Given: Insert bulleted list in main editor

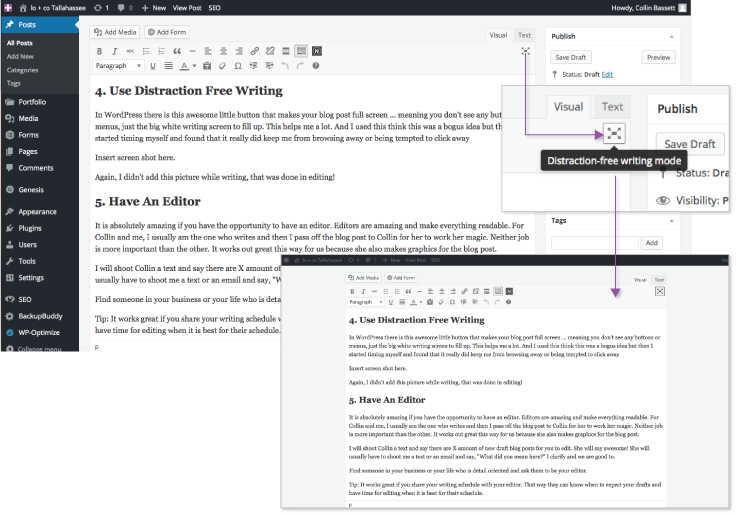Looking at the screenshot, I should [x=146, y=51].
